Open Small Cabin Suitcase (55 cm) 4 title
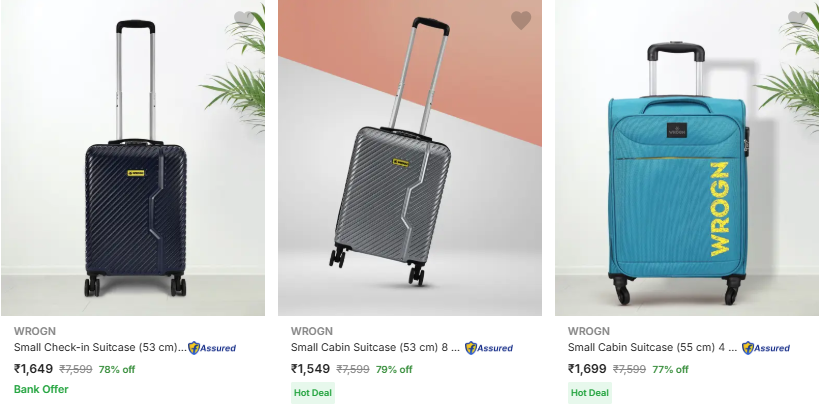 coord(652,347)
